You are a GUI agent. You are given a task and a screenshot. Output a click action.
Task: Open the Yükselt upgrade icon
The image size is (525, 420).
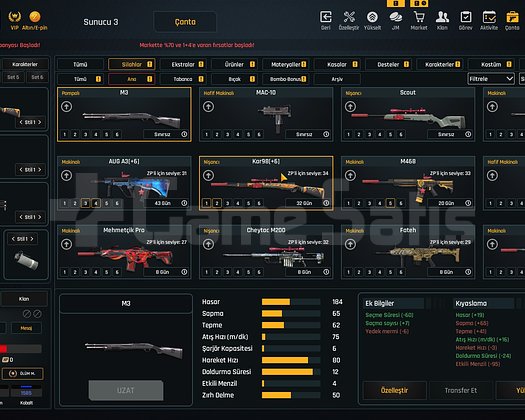click(372, 17)
